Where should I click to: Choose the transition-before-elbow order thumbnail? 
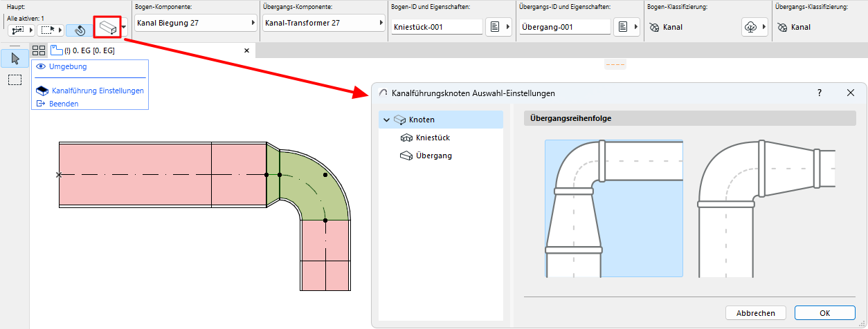[613, 208]
